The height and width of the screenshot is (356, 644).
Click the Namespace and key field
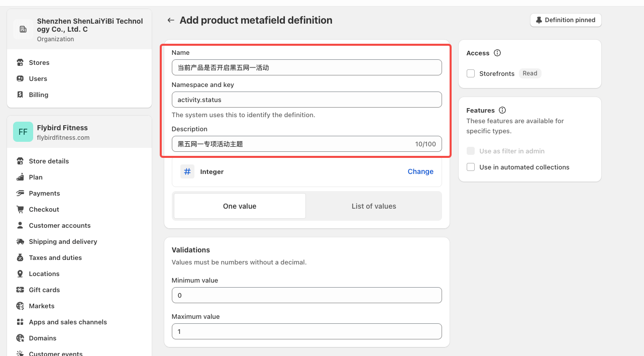pyautogui.click(x=306, y=100)
